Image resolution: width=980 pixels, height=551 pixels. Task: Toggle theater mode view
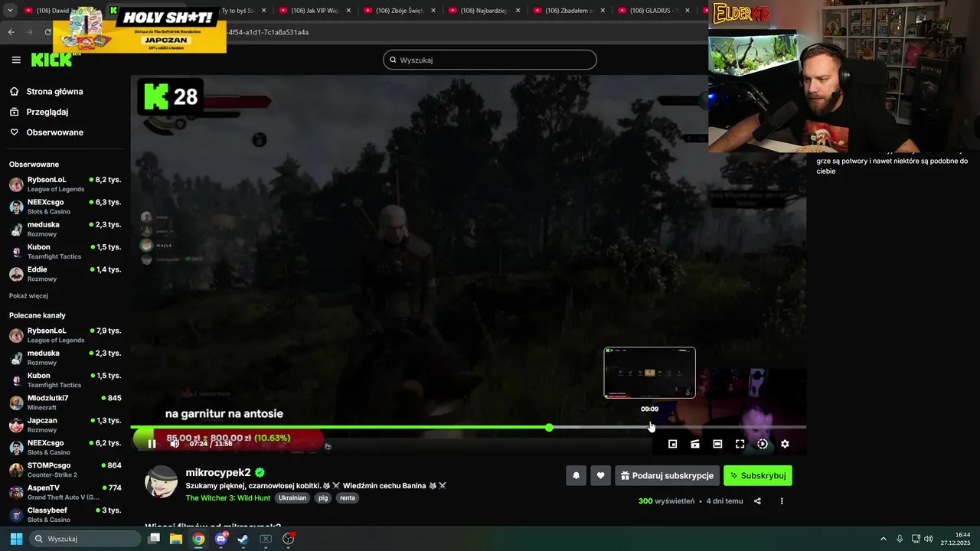click(717, 444)
